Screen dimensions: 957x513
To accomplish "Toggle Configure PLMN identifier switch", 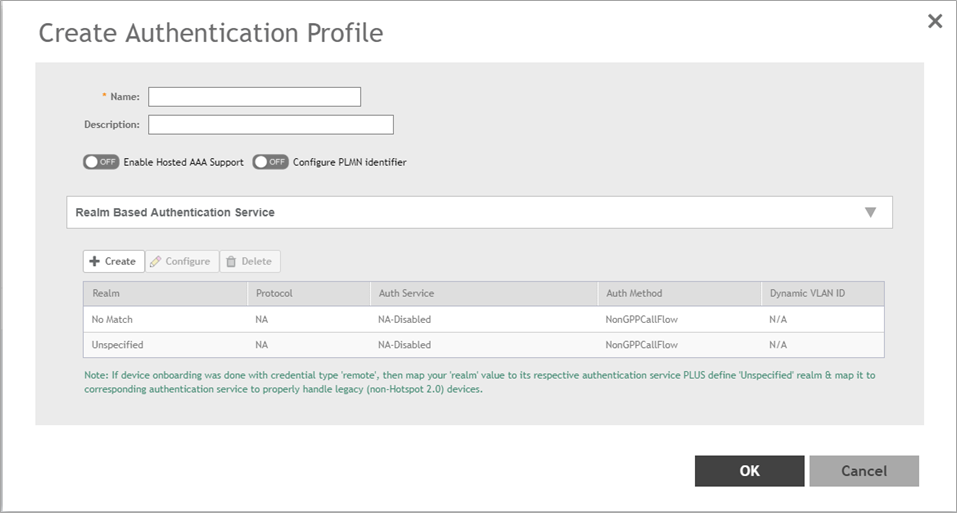I will click(x=270, y=162).
